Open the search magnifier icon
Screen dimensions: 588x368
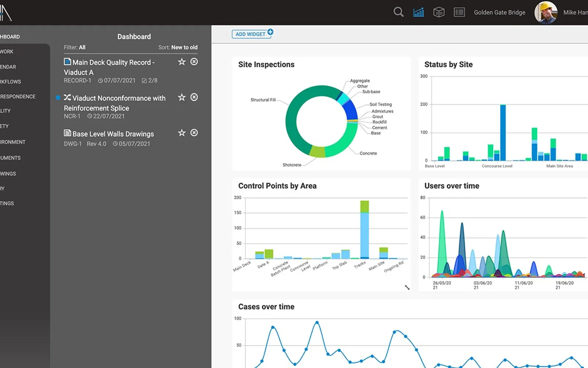click(398, 12)
